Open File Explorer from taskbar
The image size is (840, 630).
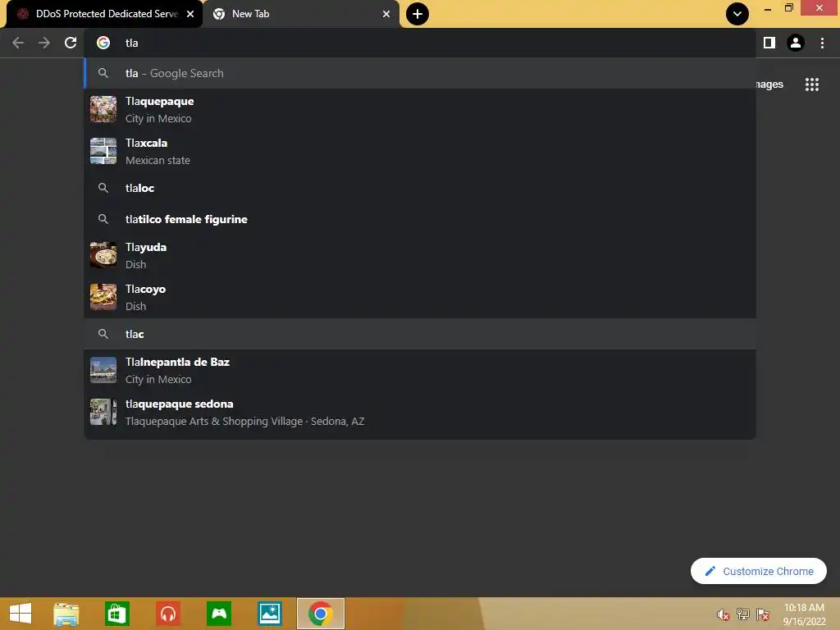coord(66,614)
